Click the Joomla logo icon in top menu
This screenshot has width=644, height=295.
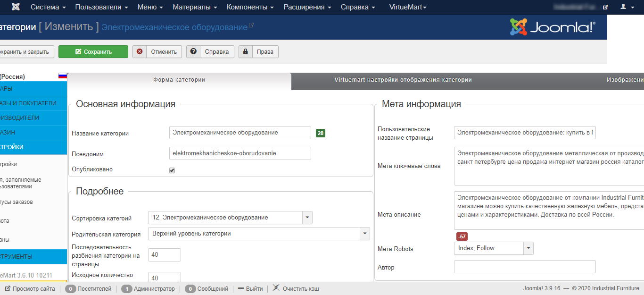15,7
